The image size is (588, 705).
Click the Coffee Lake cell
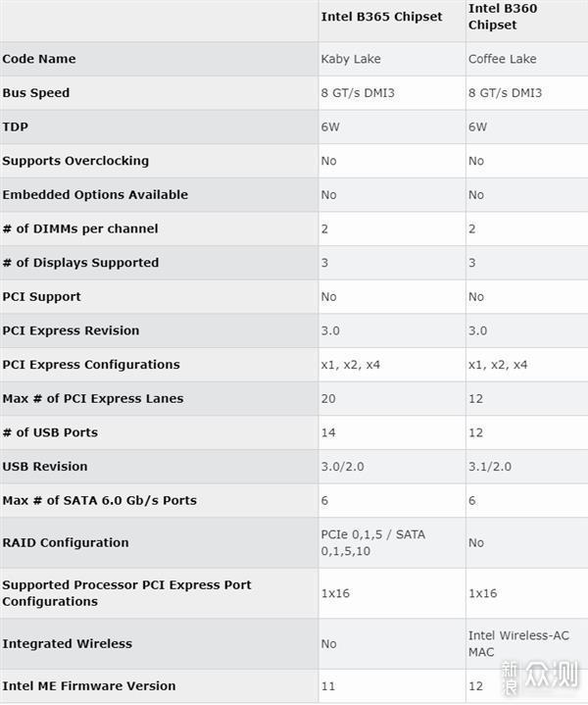[x=502, y=59]
